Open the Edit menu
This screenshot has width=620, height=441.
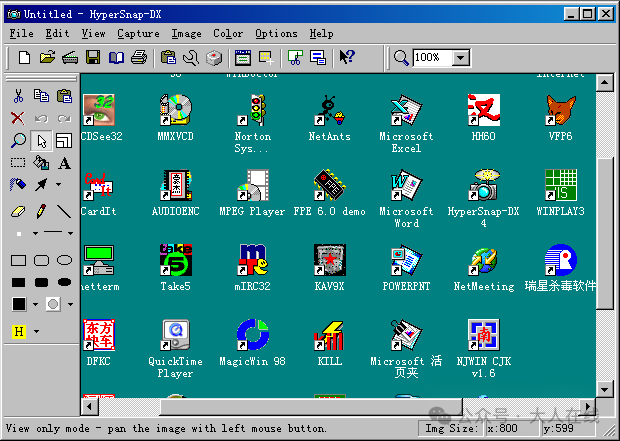[57, 34]
